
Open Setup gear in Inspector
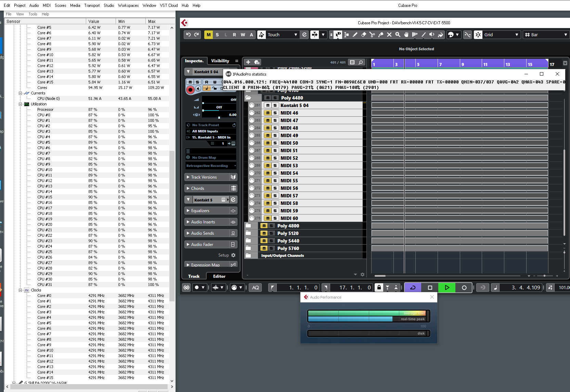click(x=233, y=255)
